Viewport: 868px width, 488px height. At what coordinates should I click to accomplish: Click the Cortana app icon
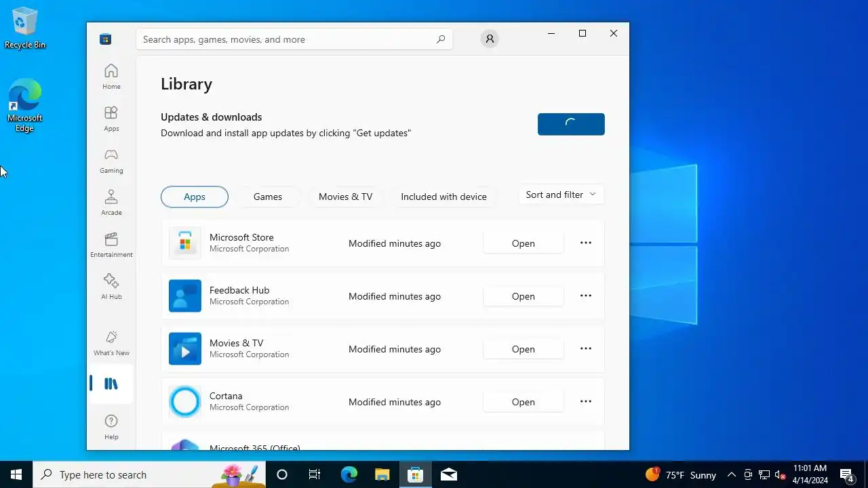tap(185, 402)
